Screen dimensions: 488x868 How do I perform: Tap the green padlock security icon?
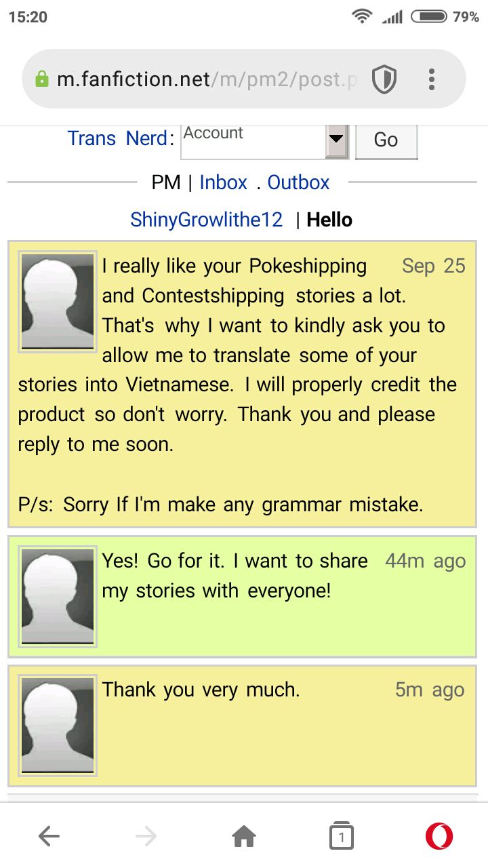tap(42, 80)
